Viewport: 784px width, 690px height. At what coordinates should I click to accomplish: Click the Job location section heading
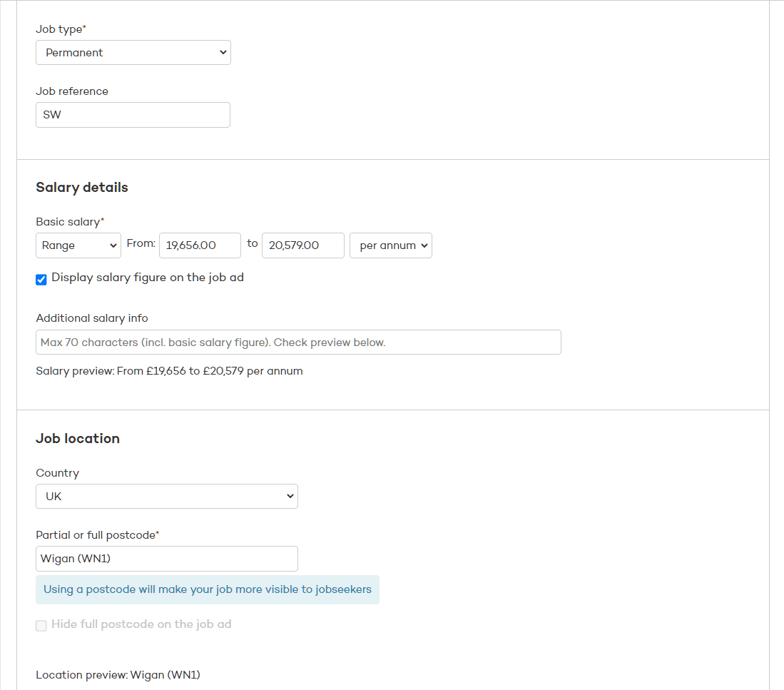(78, 439)
